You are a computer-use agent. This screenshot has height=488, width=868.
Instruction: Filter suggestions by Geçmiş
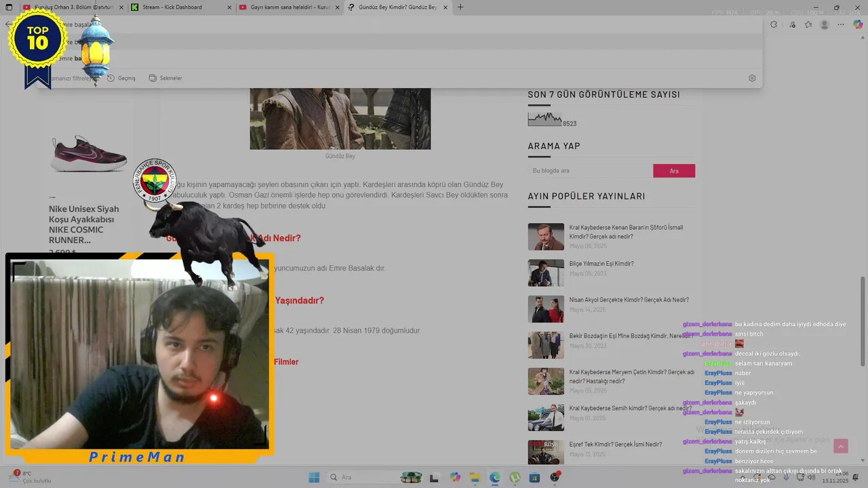coord(121,78)
